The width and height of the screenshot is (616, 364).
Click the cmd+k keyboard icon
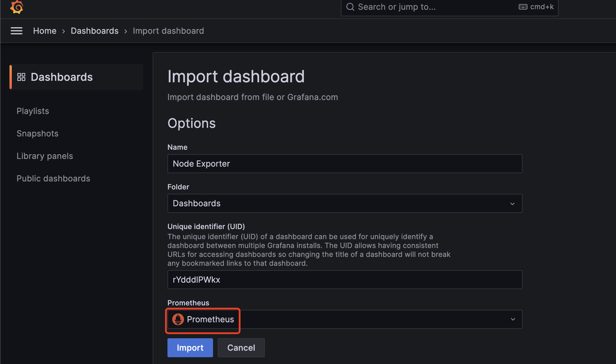point(523,7)
